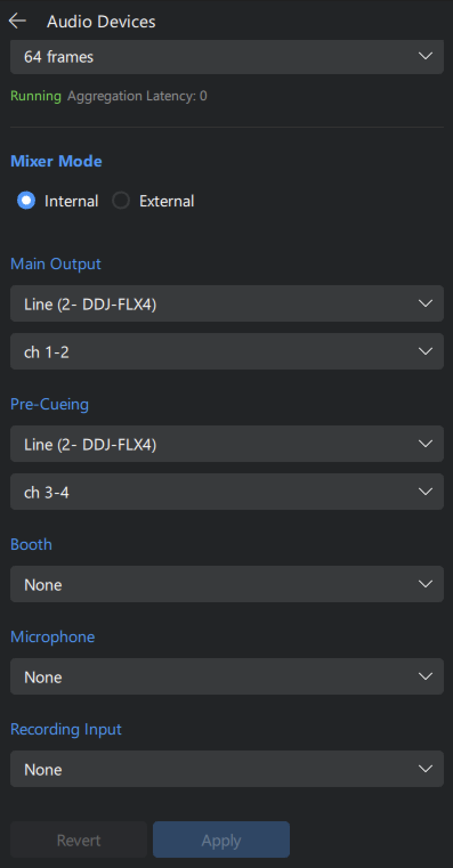Open the Recording Input dropdown
The width and height of the screenshot is (453, 868).
226,769
